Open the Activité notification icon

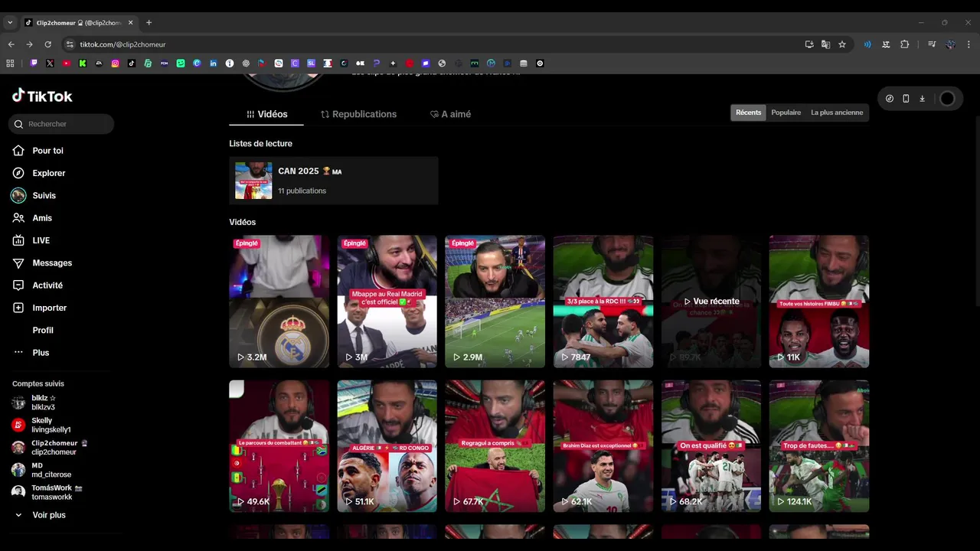[18, 285]
